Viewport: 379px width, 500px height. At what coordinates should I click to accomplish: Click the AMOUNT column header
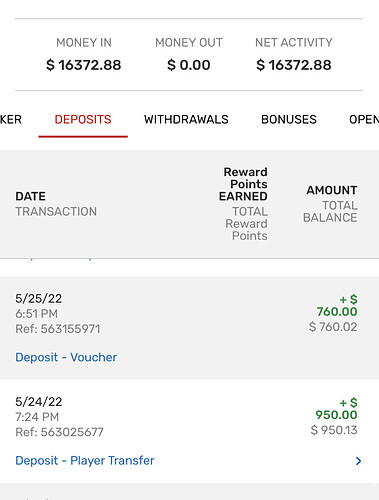332,190
